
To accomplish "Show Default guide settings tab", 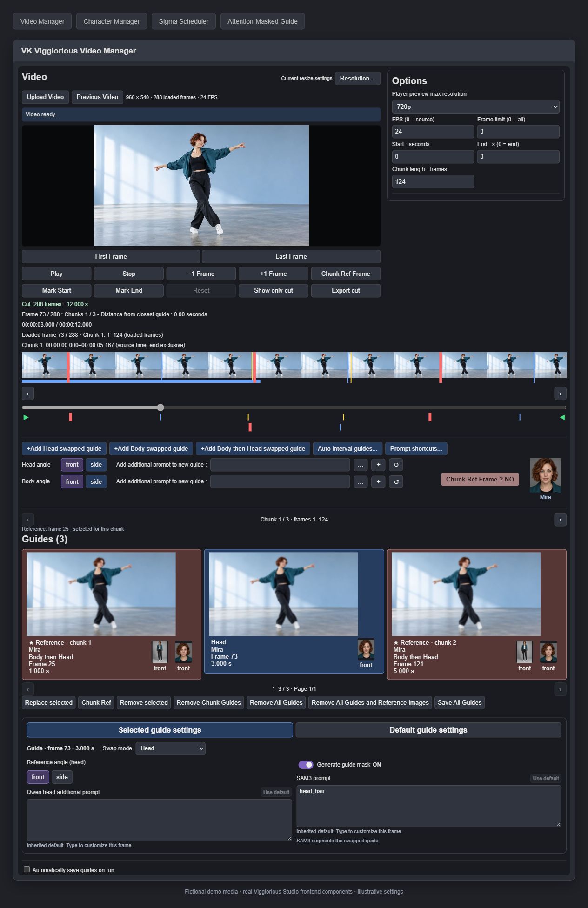I will 428,730.
